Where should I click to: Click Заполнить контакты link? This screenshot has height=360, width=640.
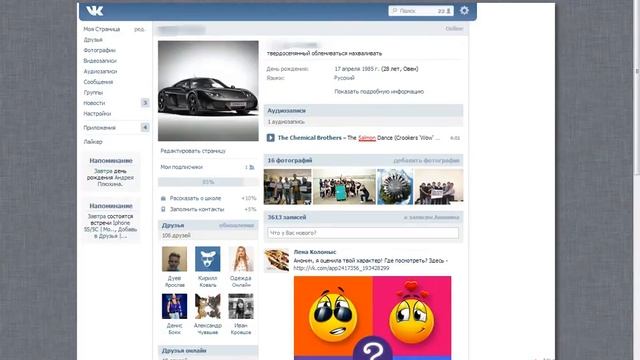197,209
